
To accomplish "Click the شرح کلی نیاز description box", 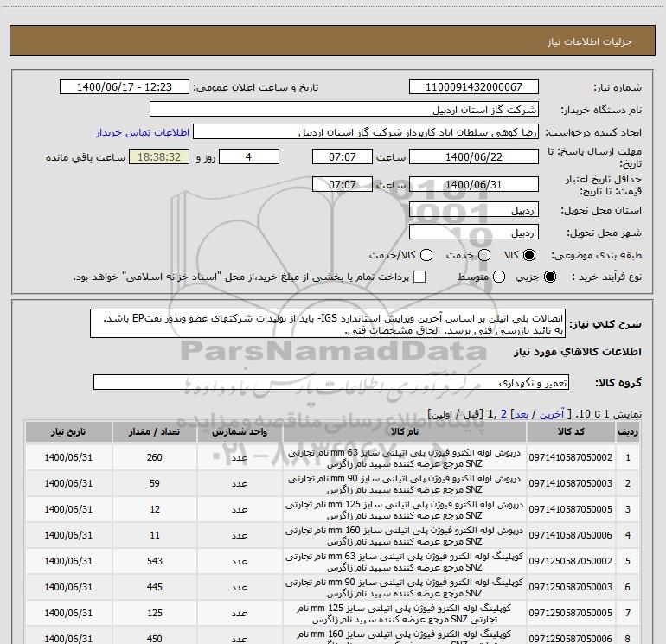I will click(x=328, y=323).
